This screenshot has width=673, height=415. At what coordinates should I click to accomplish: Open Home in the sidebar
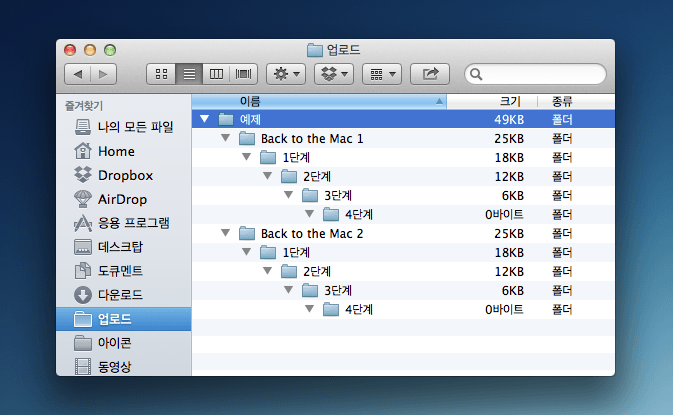tap(124, 151)
